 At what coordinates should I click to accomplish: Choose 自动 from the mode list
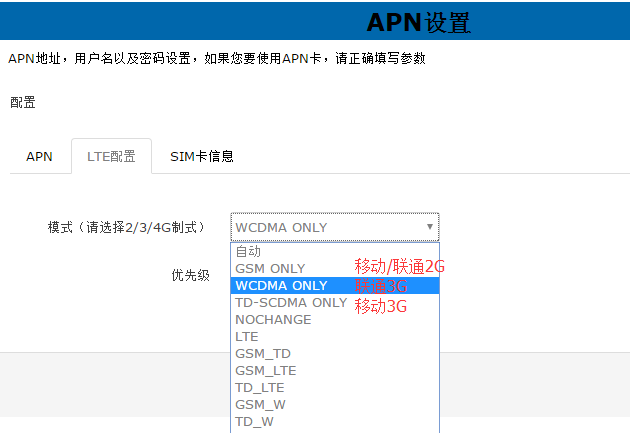tap(248, 252)
